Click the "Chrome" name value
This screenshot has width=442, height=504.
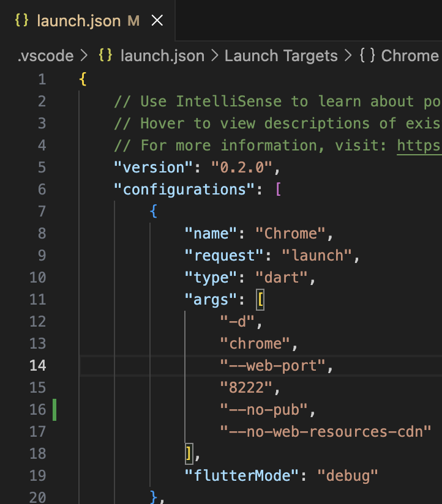pyautogui.click(x=291, y=234)
